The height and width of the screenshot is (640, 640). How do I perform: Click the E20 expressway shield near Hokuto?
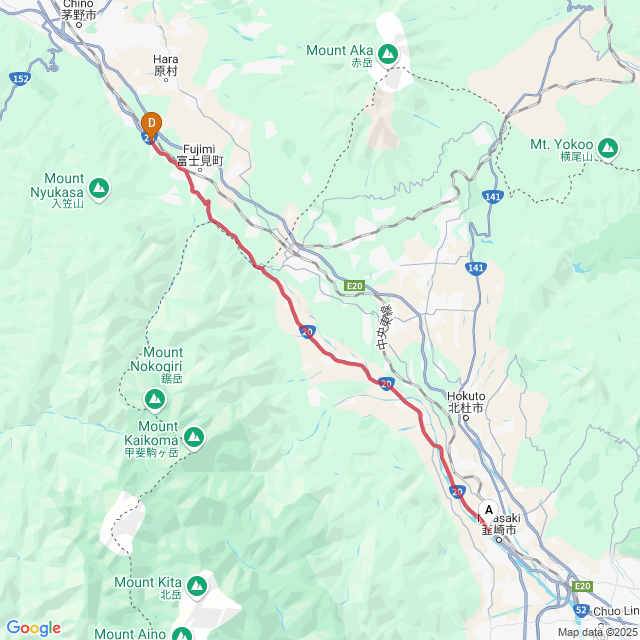click(354, 286)
